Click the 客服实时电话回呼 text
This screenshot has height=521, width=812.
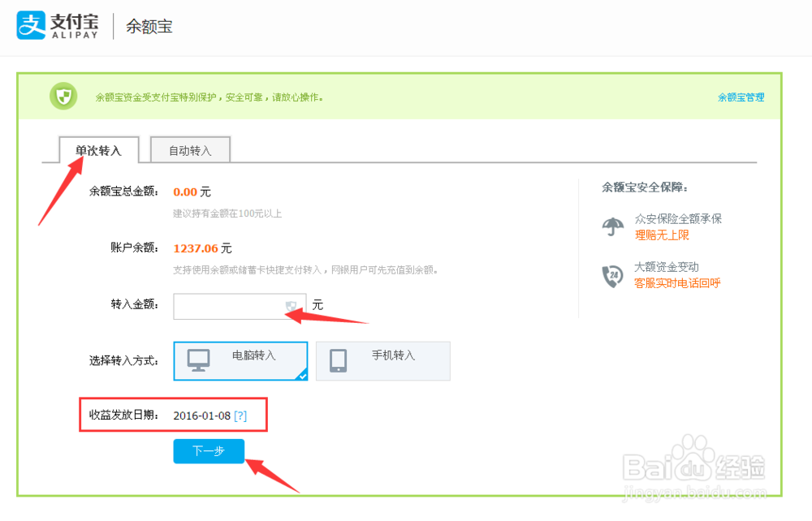click(677, 283)
